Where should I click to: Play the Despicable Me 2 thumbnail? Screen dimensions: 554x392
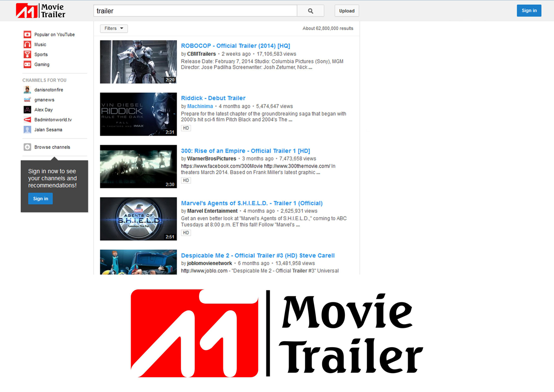click(x=138, y=262)
